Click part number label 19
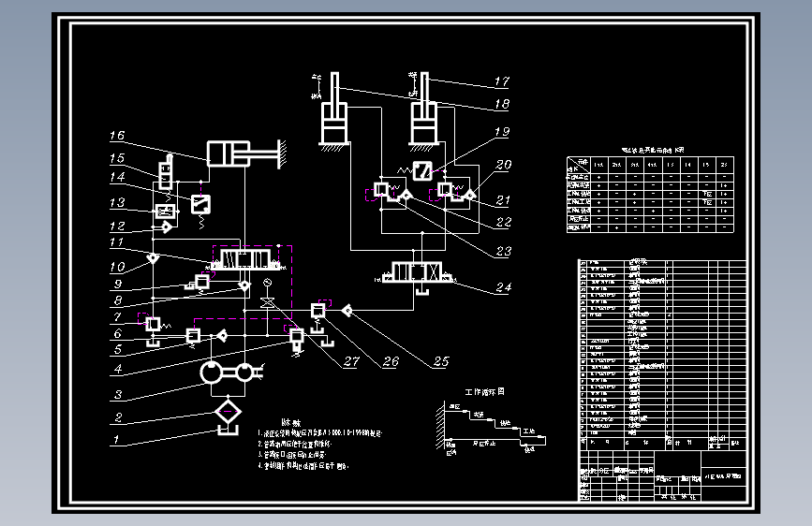The width and height of the screenshot is (812, 526). pos(502,131)
